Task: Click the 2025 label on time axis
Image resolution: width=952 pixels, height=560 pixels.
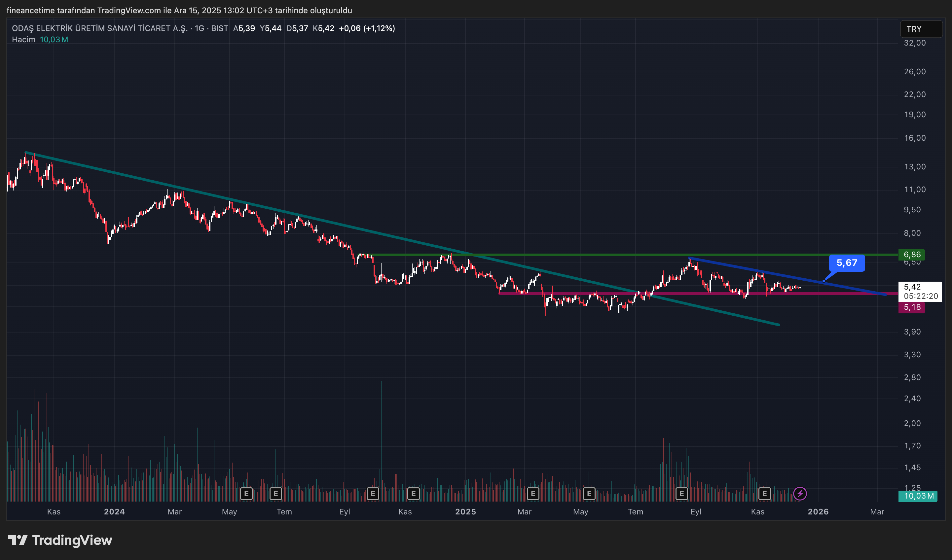Action: (x=465, y=512)
